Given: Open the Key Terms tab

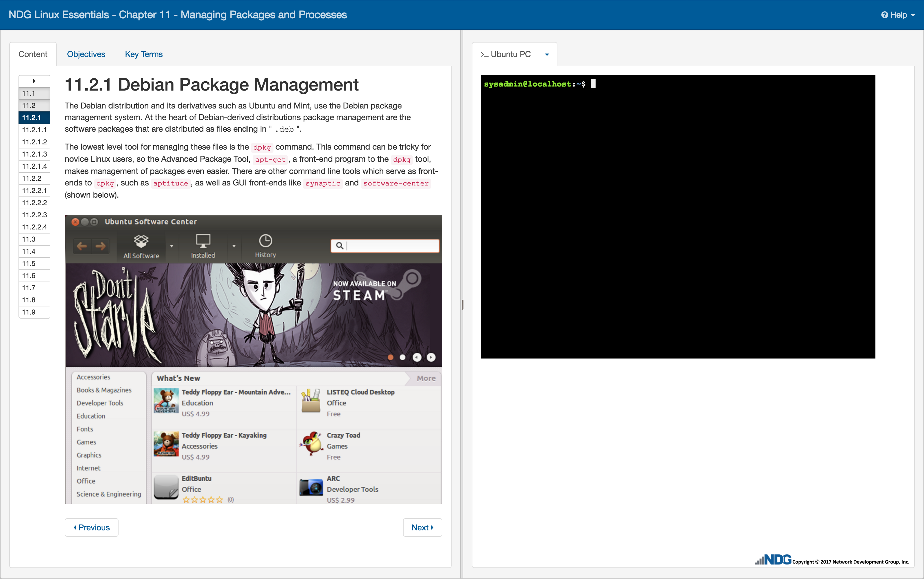Looking at the screenshot, I should (x=144, y=54).
